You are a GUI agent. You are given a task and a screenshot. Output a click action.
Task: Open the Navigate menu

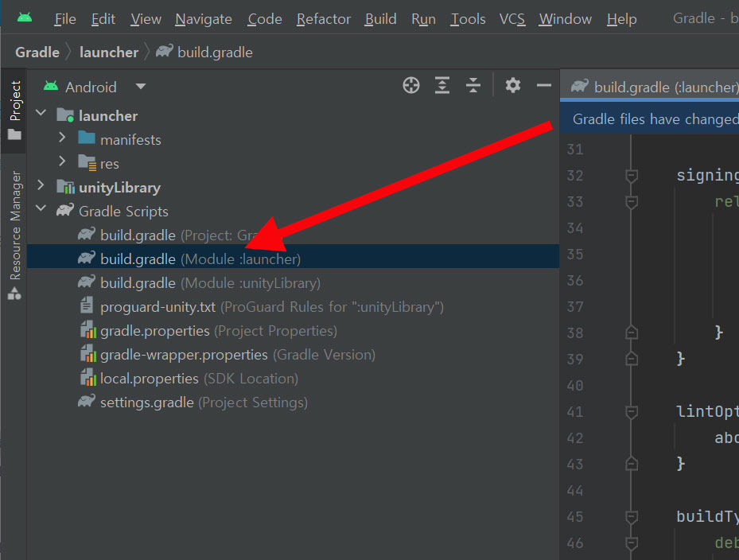tap(204, 19)
